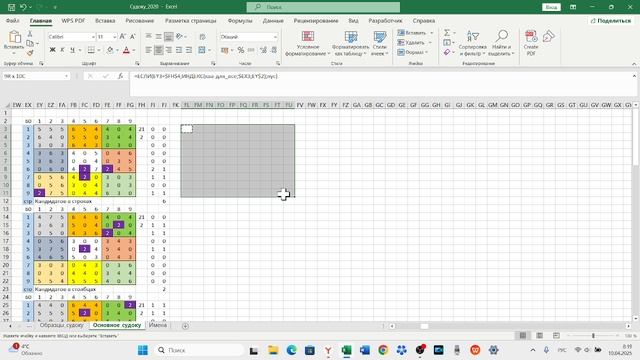
Task: Open the Вид ribbon tab
Action: click(353, 20)
